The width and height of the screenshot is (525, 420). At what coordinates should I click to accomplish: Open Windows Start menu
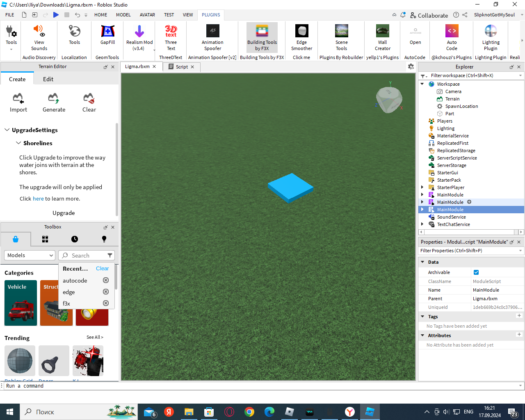pyautogui.click(x=10, y=412)
